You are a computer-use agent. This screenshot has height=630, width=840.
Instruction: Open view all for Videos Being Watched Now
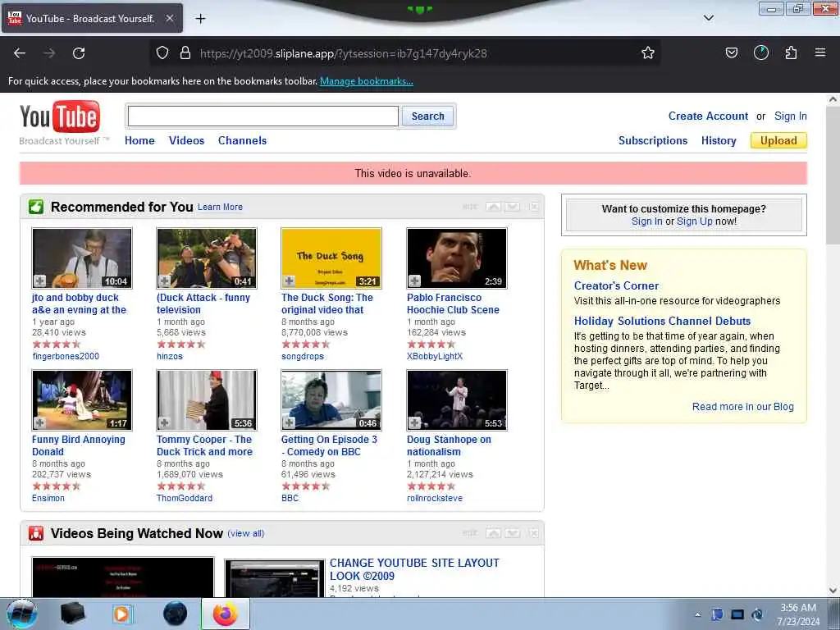coord(246,533)
